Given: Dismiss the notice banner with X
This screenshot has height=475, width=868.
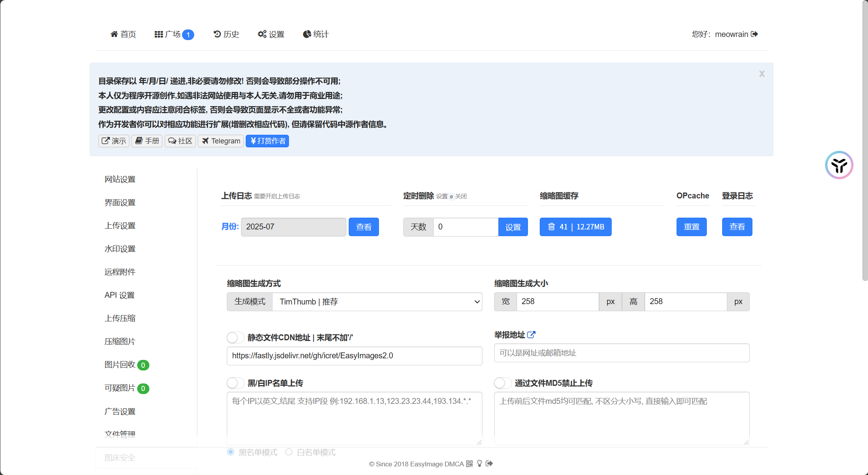Looking at the screenshot, I should pos(761,74).
